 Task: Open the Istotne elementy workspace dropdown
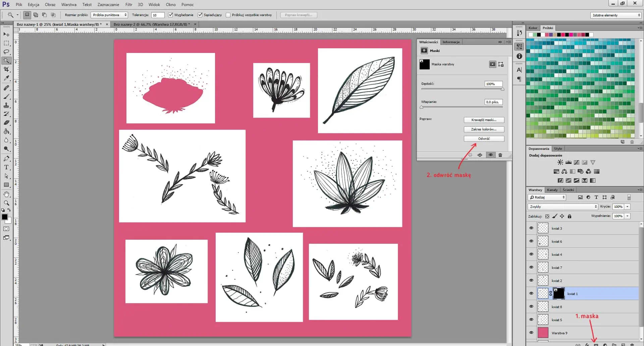coord(616,15)
